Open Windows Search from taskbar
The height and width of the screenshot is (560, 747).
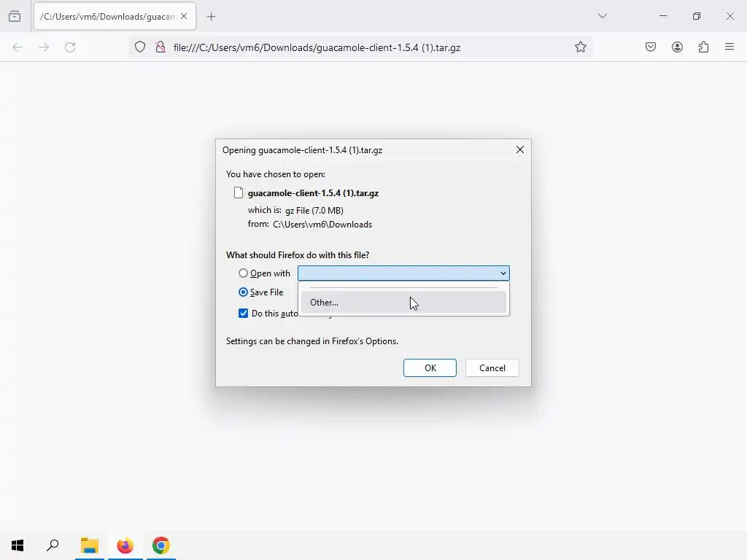pos(53,545)
